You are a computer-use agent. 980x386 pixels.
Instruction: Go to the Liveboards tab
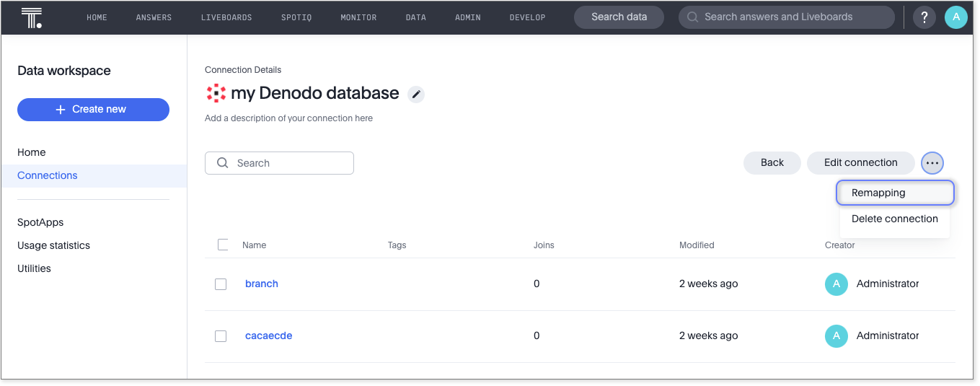pyautogui.click(x=226, y=17)
